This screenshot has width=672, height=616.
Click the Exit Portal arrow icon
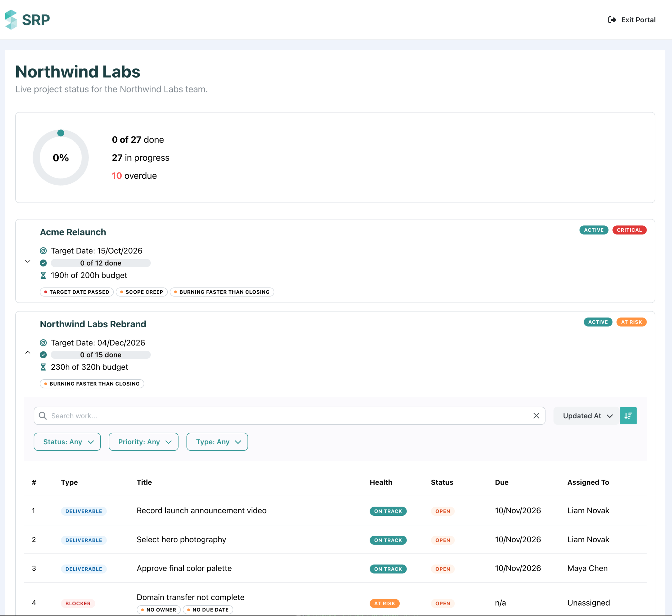pyautogui.click(x=612, y=20)
